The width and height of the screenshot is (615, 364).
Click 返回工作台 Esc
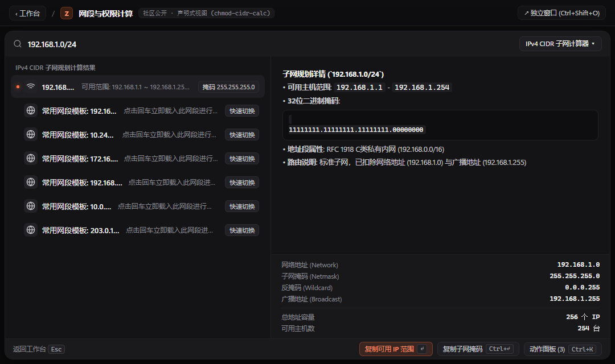[39, 349]
